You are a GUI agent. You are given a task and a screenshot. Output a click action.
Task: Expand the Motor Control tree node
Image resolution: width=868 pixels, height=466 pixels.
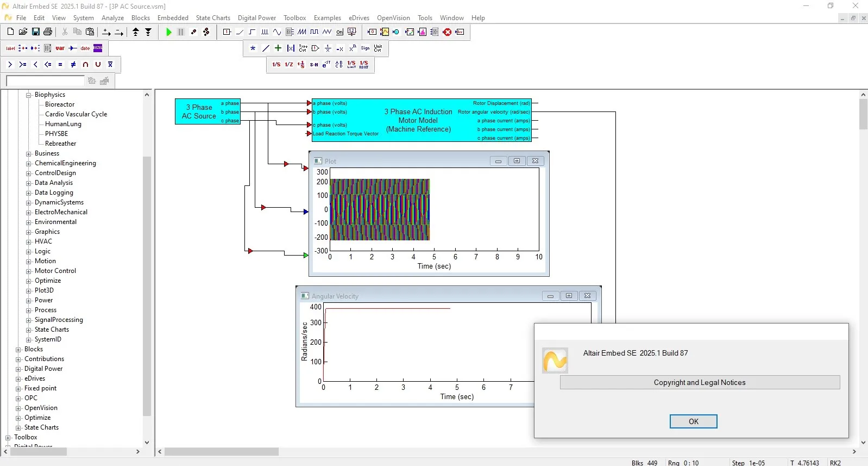pos(29,271)
